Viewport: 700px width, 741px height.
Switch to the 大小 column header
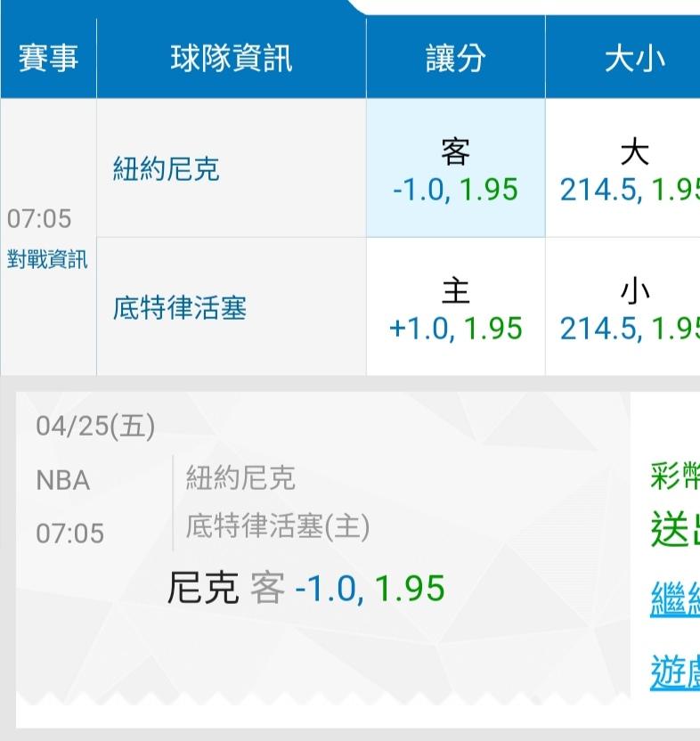(x=634, y=59)
